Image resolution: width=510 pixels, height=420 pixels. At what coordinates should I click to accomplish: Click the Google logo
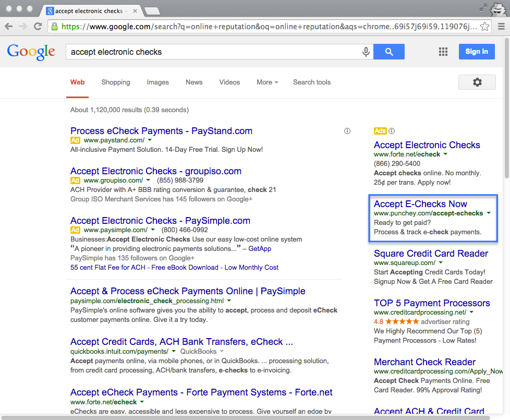(31, 52)
